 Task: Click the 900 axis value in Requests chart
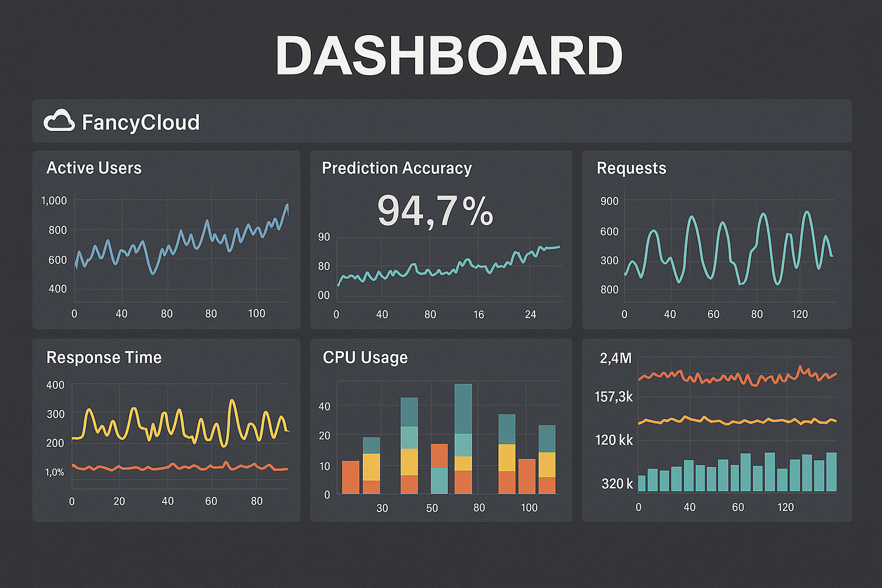click(x=610, y=201)
